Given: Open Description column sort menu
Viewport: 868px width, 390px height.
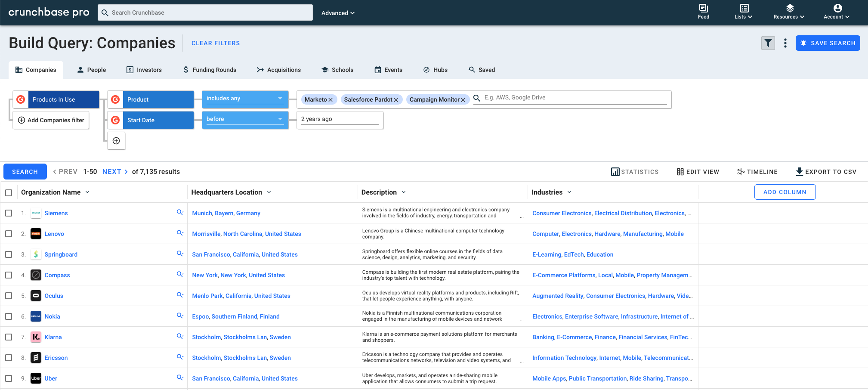Looking at the screenshot, I should click(x=404, y=192).
